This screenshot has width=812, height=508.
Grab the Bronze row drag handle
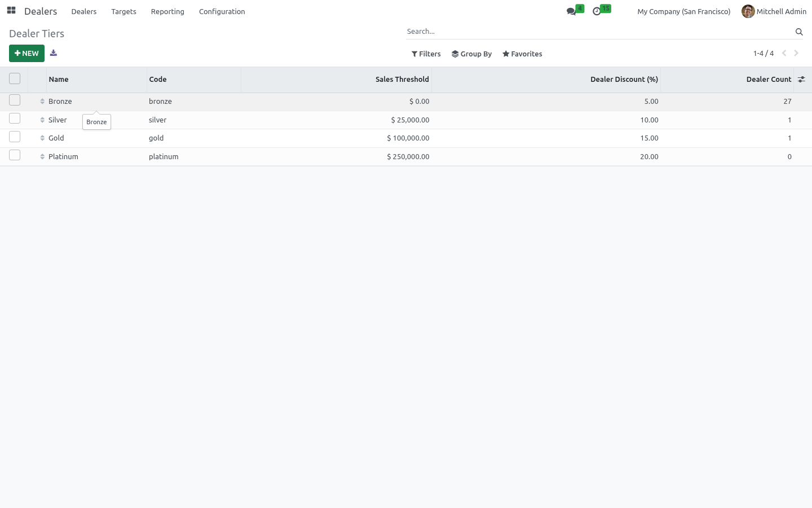pos(42,102)
